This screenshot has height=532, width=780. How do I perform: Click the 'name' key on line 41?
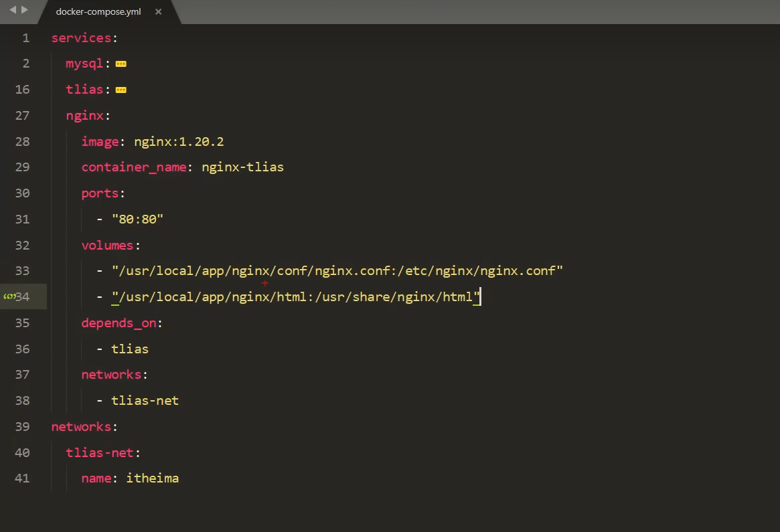(96, 478)
